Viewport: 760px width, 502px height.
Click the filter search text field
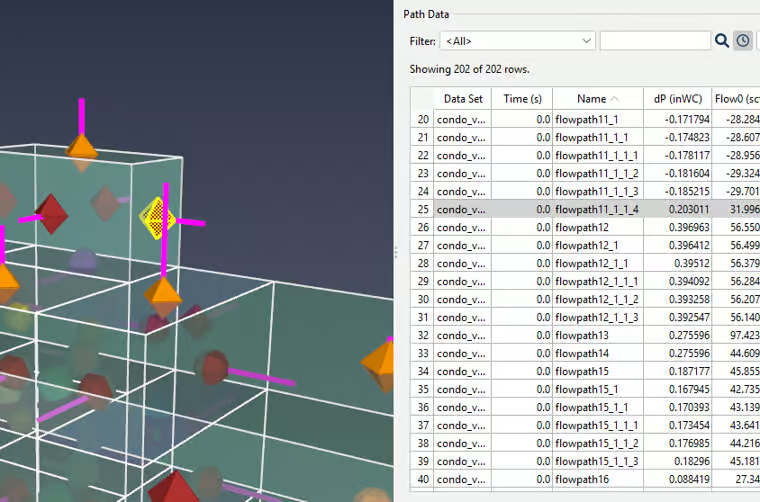pyautogui.click(x=654, y=41)
